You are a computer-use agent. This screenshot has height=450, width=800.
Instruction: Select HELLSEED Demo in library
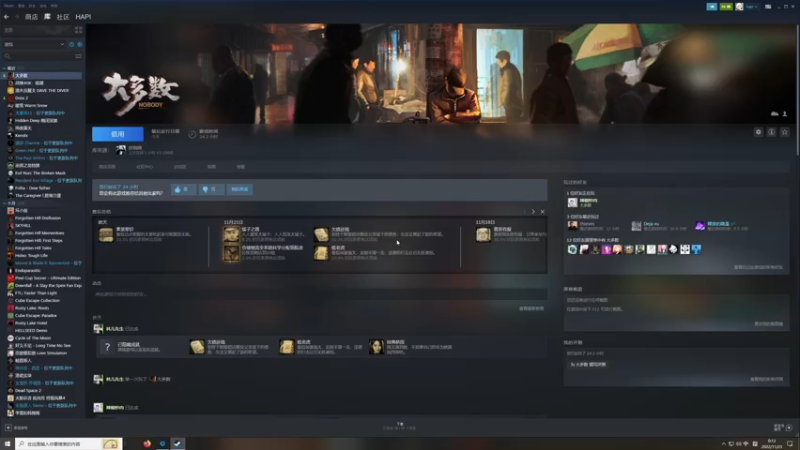[x=31, y=331]
